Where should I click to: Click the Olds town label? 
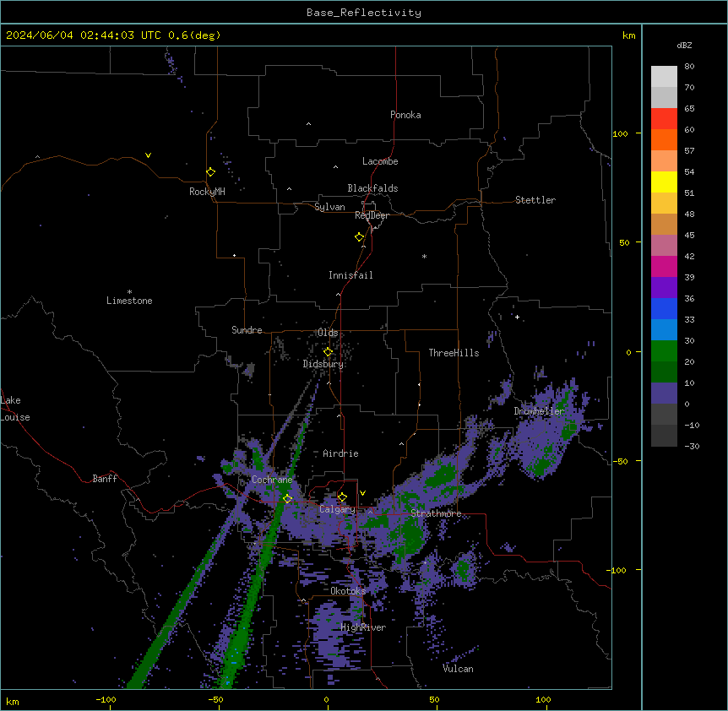(328, 333)
